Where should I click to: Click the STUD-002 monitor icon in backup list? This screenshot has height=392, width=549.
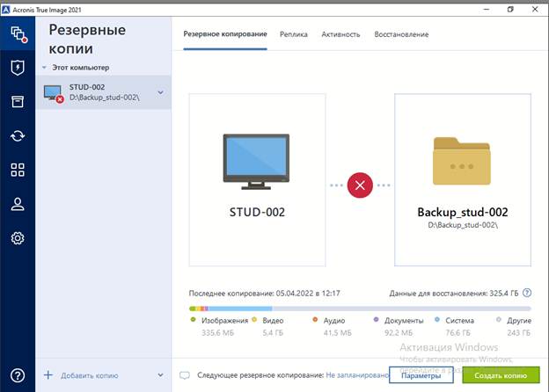[54, 93]
